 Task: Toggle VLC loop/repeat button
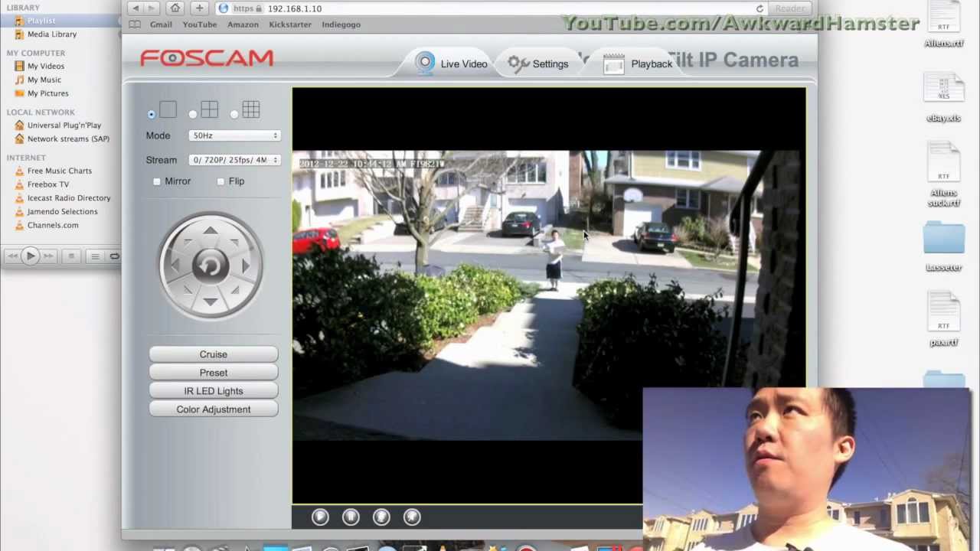click(x=114, y=256)
